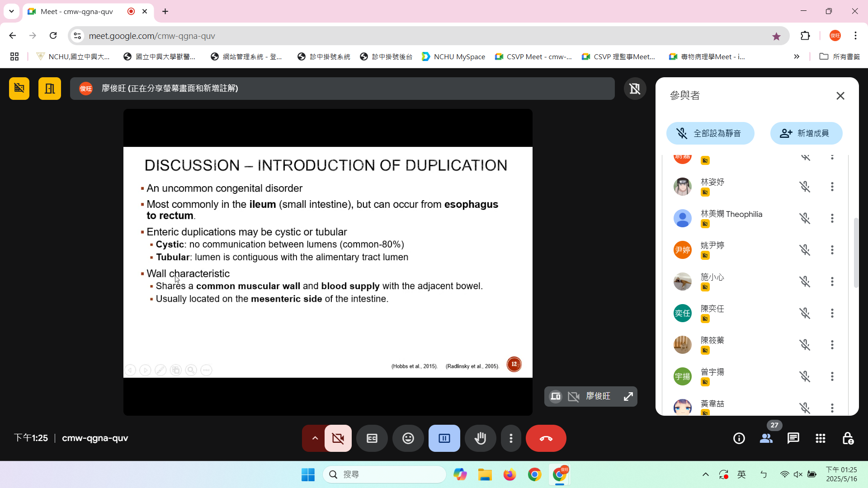Open the chat panel icon

coord(793,438)
